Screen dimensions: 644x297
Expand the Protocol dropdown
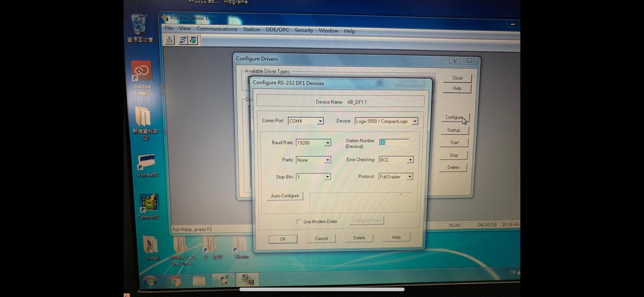coord(409,177)
